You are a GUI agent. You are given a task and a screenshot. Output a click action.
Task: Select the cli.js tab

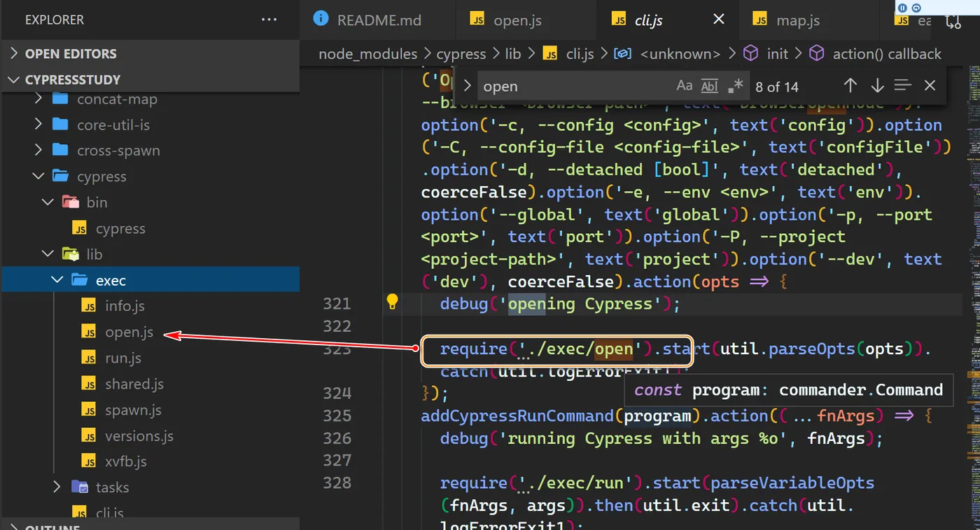(648, 20)
